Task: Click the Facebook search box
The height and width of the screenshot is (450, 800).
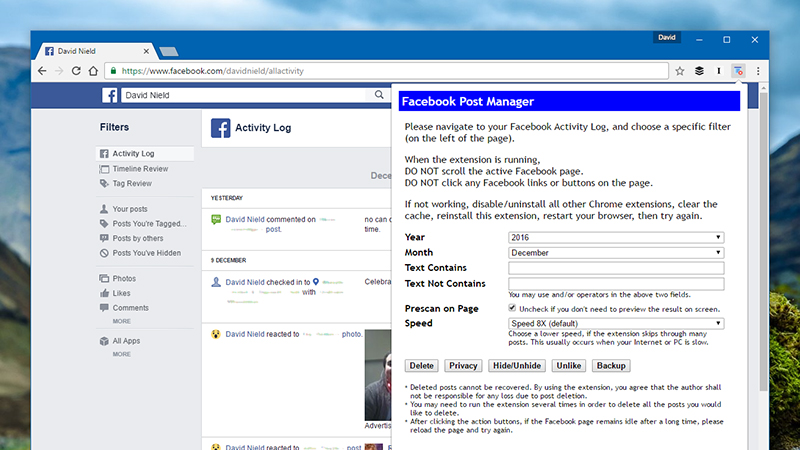Action: pyautogui.click(x=245, y=95)
